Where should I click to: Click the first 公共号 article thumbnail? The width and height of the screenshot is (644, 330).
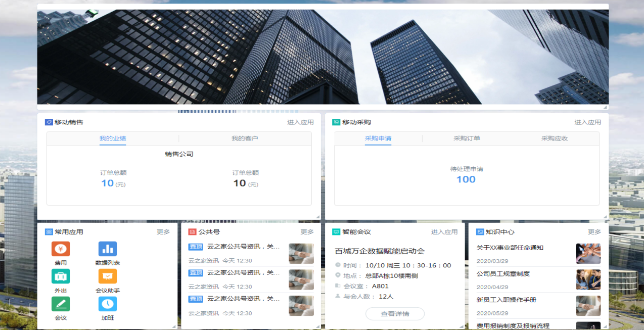301,254
